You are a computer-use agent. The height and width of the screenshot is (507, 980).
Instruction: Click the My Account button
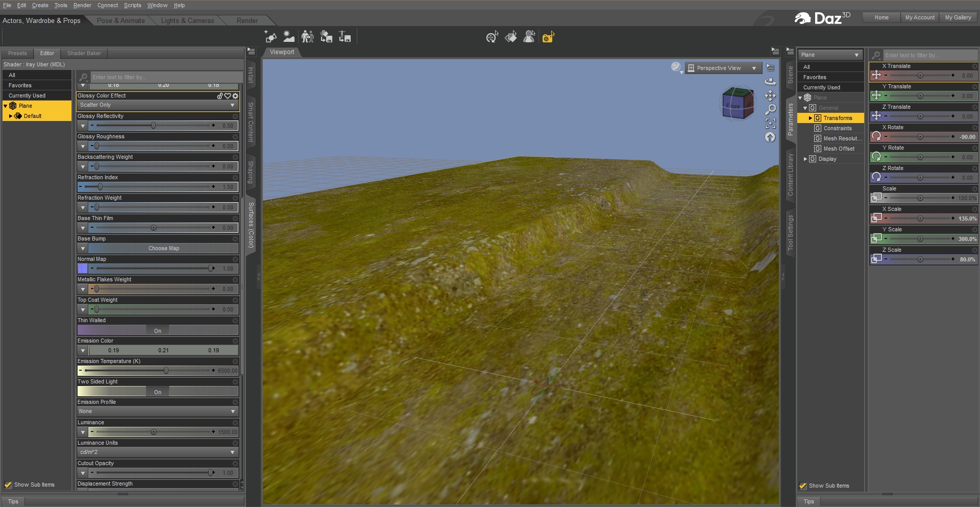[x=920, y=17]
